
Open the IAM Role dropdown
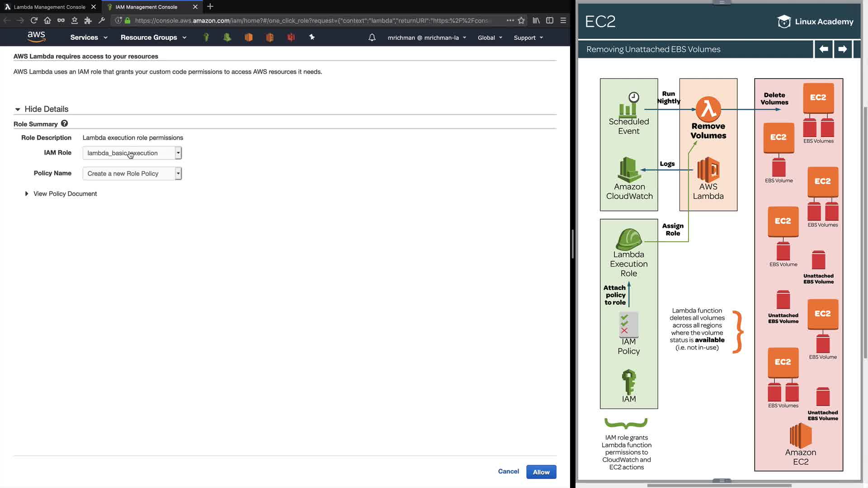[x=132, y=153]
